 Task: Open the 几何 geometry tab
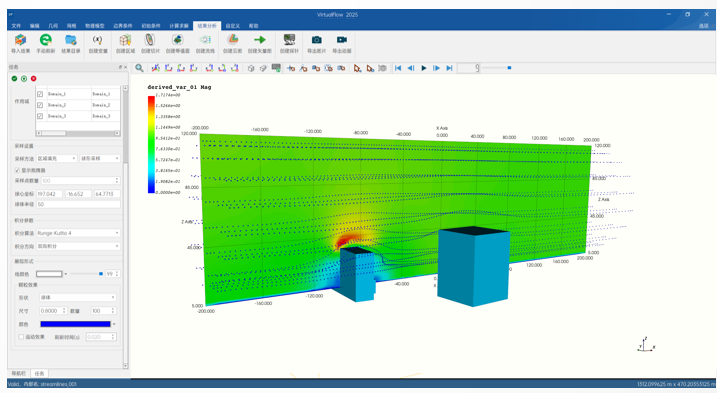53,26
